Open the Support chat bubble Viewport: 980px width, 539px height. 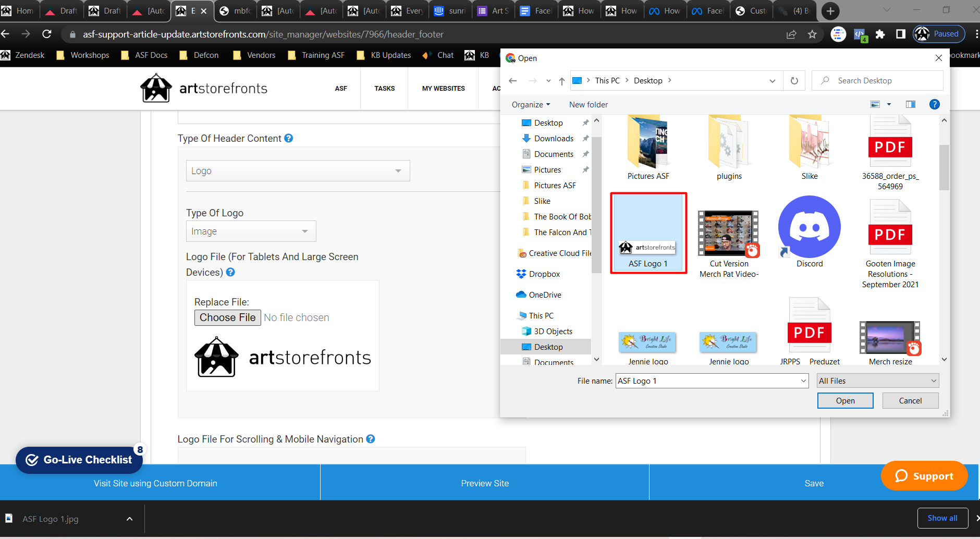(924, 476)
